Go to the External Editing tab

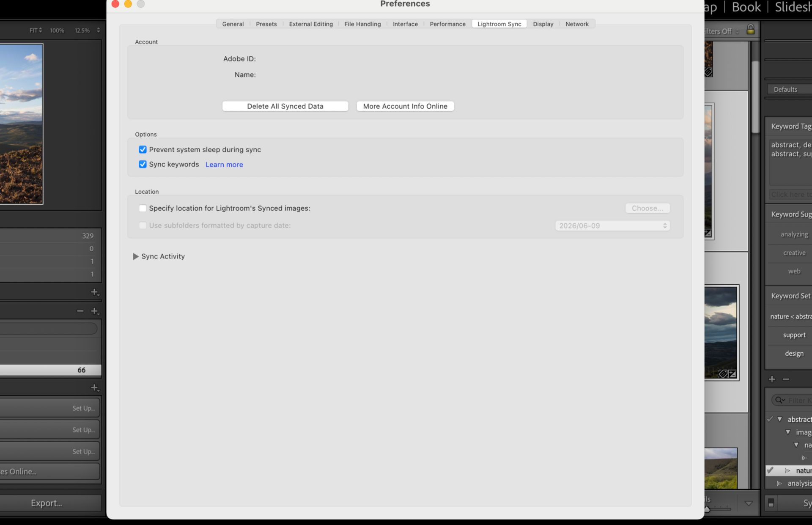pos(311,24)
